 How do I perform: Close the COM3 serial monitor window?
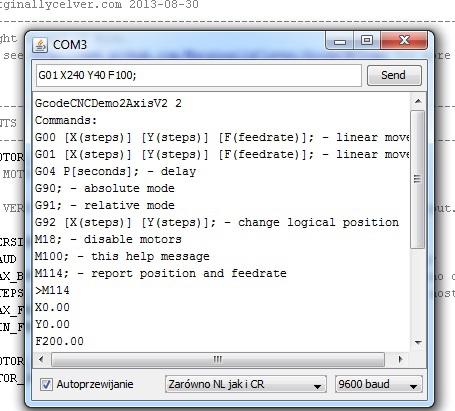pyautogui.click(x=404, y=41)
